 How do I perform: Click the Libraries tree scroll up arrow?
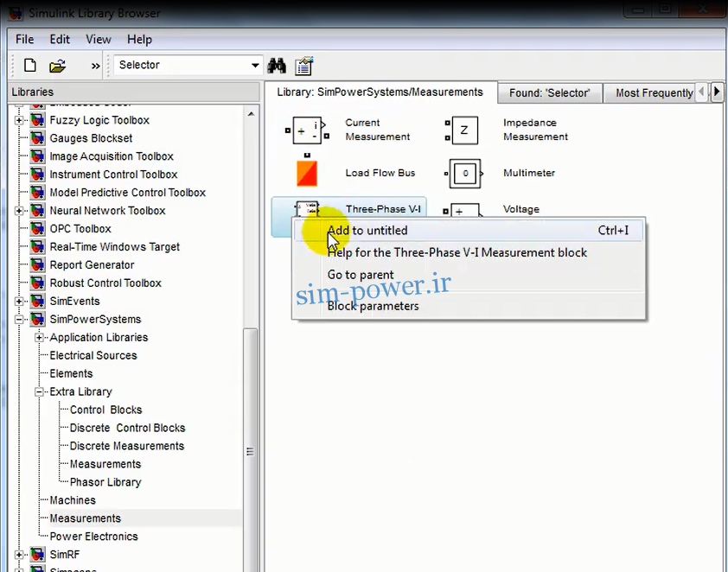click(252, 114)
